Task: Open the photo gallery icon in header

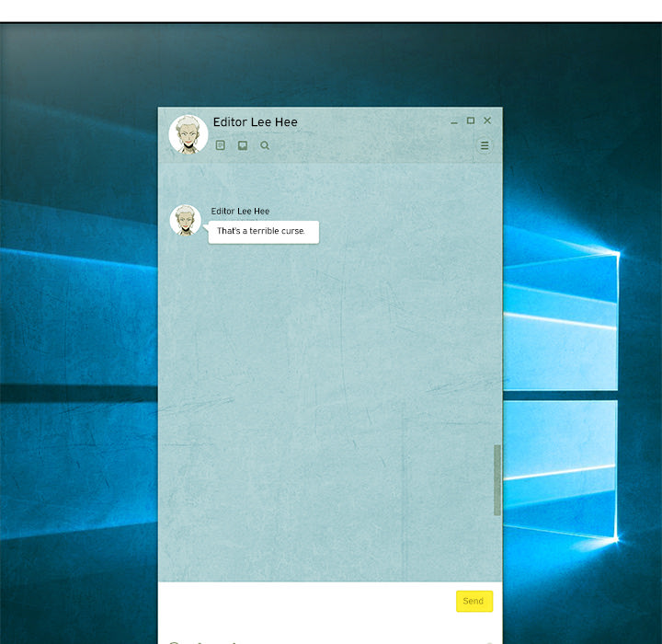Action: [x=243, y=145]
